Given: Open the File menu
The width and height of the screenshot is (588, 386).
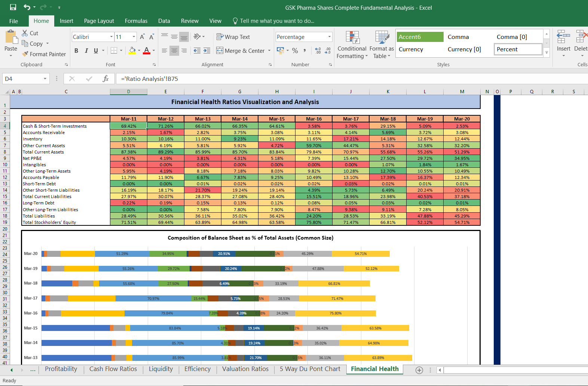Looking at the screenshot, I should tap(13, 21).
